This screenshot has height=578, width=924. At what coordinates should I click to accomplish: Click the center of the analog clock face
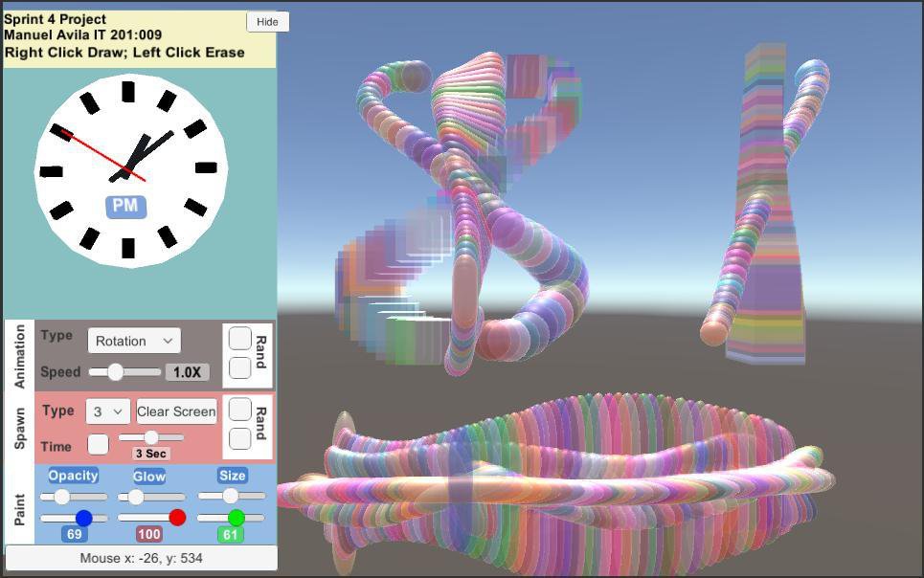128,171
